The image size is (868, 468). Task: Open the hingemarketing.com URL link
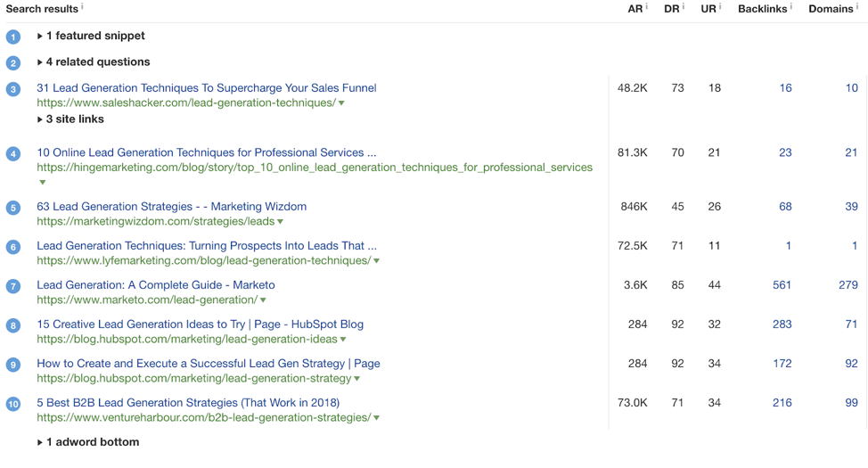point(315,168)
